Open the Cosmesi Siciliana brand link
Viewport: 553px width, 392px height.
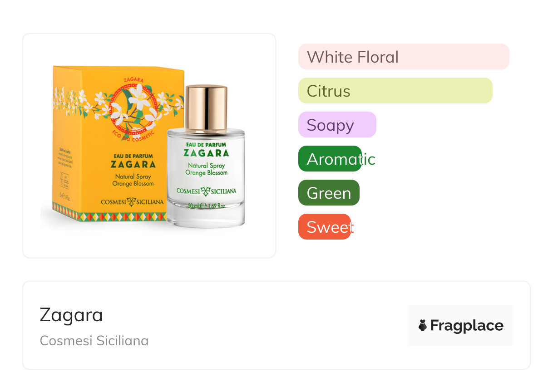point(94,340)
